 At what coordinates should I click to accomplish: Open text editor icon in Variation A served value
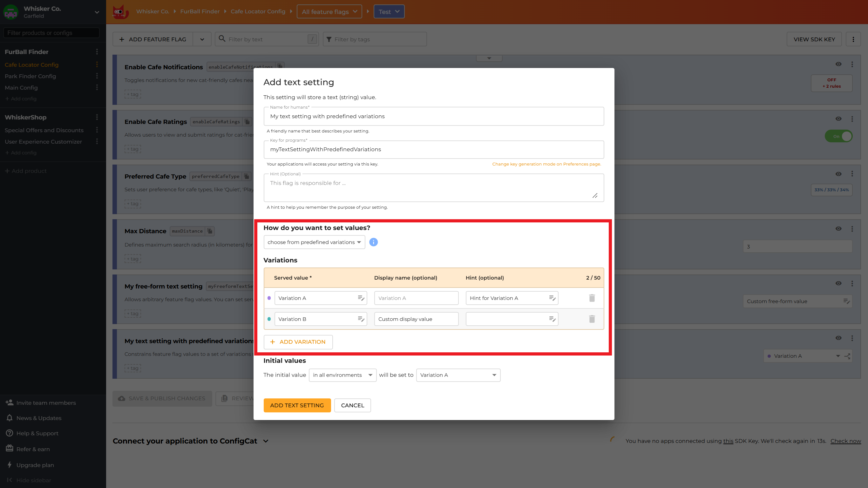361,298
